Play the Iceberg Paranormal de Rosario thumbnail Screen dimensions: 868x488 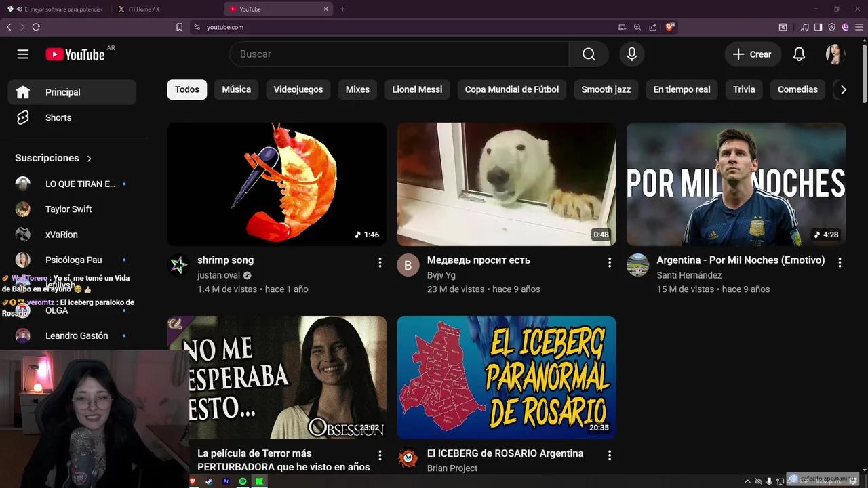click(x=507, y=377)
